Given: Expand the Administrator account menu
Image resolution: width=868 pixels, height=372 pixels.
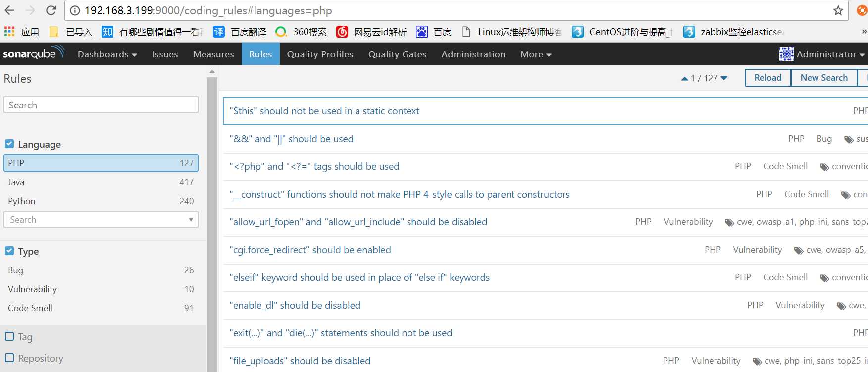Looking at the screenshot, I should pyautogui.click(x=831, y=54).
